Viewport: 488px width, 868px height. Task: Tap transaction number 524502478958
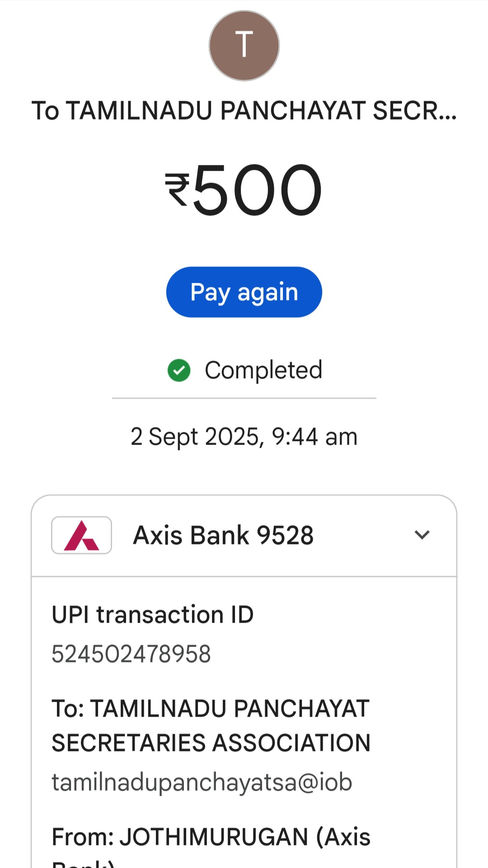click(x=131, y=654)
